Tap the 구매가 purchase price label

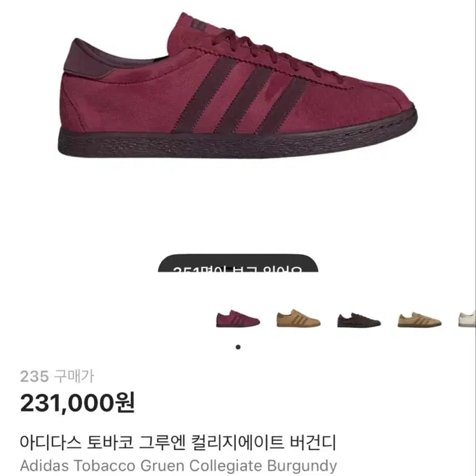click(75, 376)
